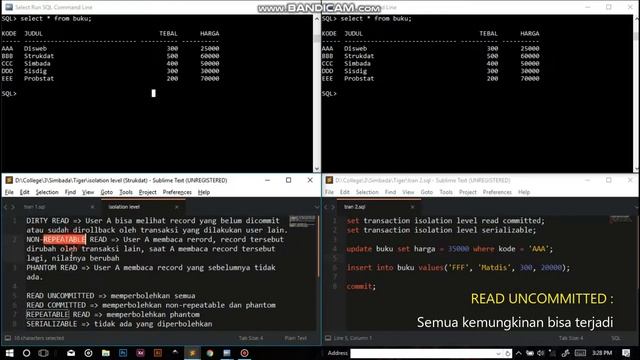Image resolution: width=640 pixels, height=360 pixels.
Task: Open Task View on taskbar
Action: tap(43, 353)
